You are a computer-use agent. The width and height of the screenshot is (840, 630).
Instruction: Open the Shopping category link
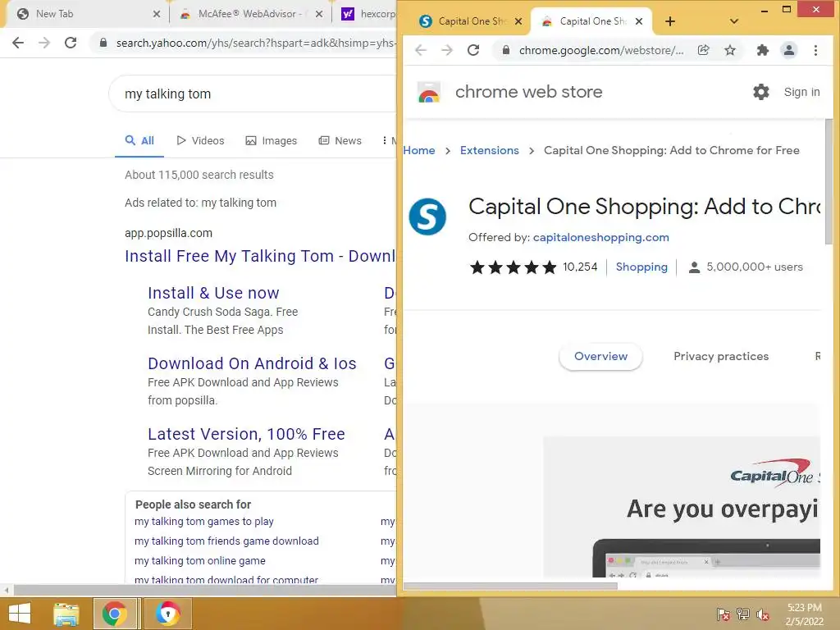pyautogui.click(x=641, y=267)
